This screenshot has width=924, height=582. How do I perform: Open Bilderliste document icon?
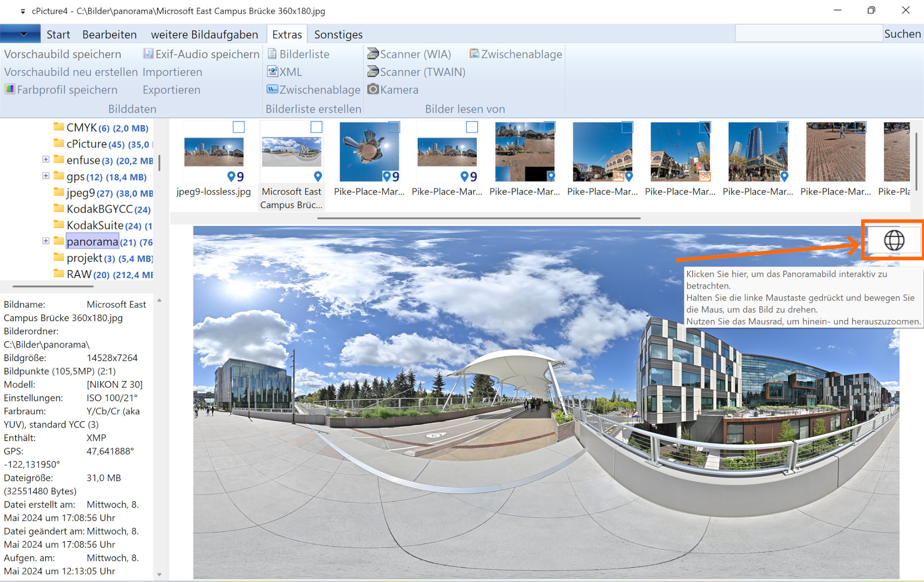click(x=272, y=54)
